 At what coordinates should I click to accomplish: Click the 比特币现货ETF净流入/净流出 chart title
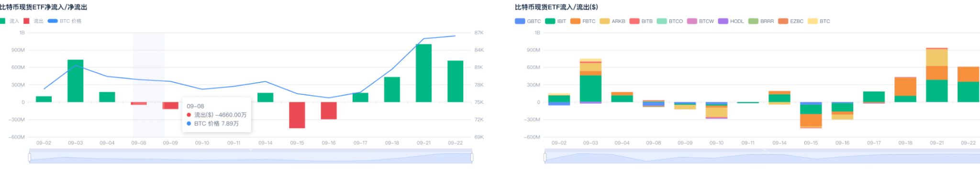click(x=44, y=7)
